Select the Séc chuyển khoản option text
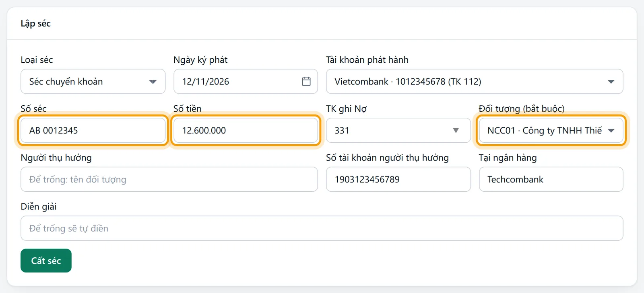Viewport: 644px width, 293px height. coord(66,82)
